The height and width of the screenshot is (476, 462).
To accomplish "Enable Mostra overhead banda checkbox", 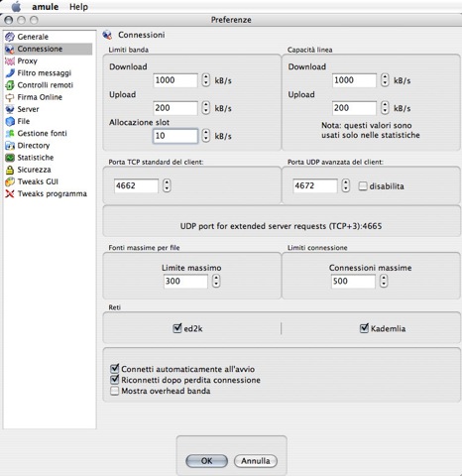I will point(114,391).
